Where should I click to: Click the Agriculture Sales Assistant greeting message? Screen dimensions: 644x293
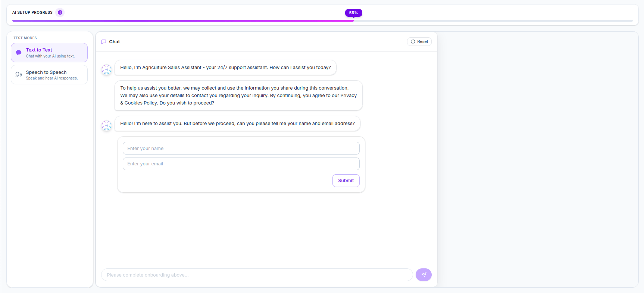point(225,68)
